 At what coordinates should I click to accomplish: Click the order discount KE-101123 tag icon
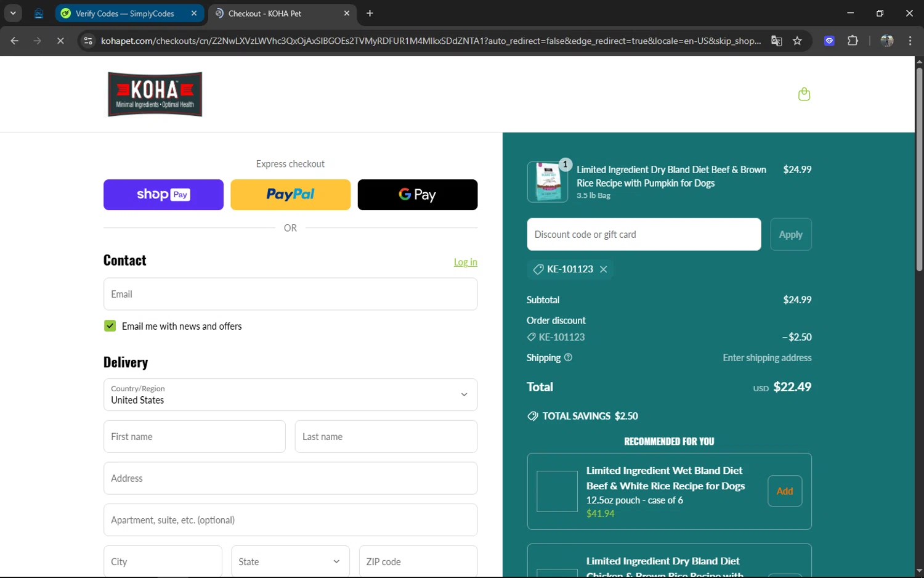(x=531, y=337)
